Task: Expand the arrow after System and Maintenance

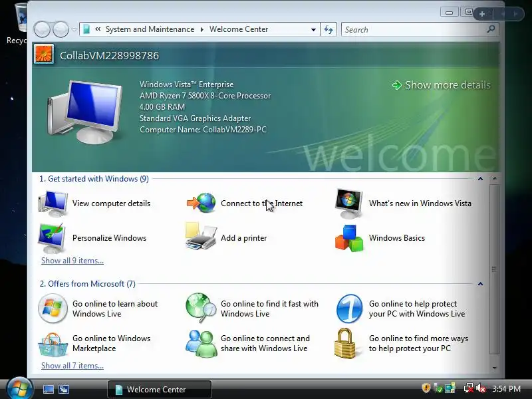Action: [202, 29]
